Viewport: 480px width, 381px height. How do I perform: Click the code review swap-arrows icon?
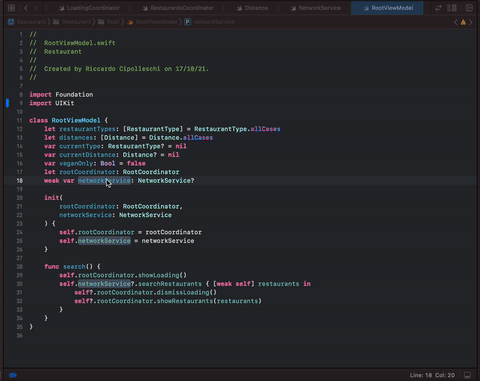coord(438,8)
